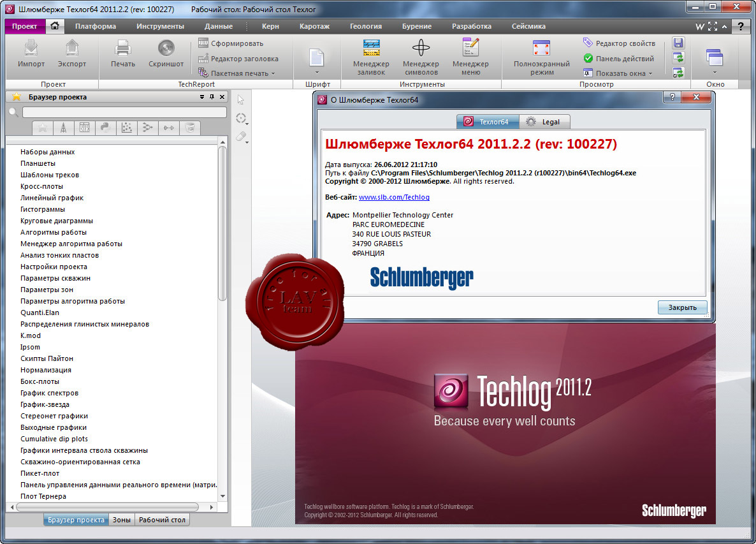Open Редактор заголовка
756x544 pixels.
[238, 59]
